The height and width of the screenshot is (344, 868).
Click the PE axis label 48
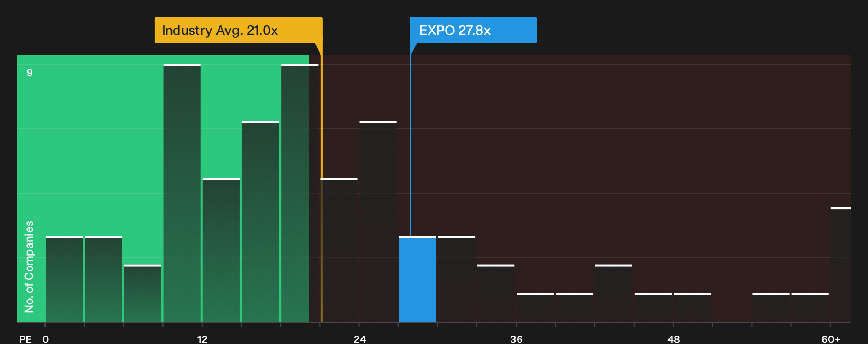pyautogui.click(x=673, y=339)
